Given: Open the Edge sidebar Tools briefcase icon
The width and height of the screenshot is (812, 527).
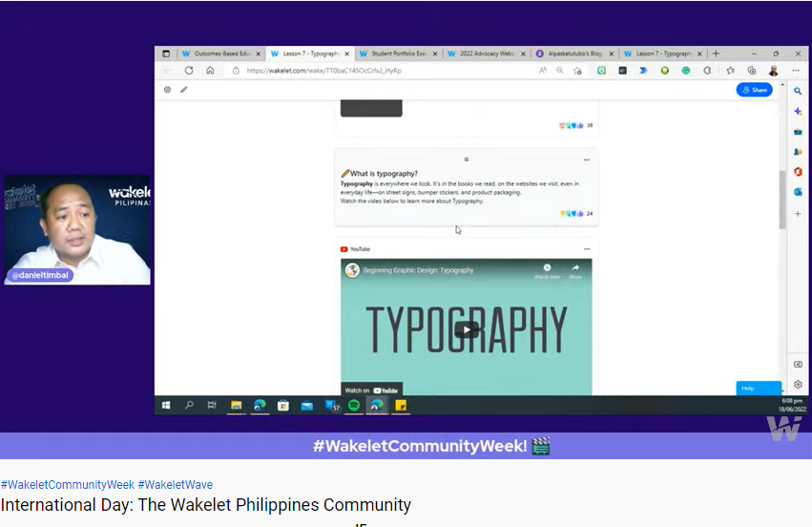Looking at the screenshot, I should point(798,132).
